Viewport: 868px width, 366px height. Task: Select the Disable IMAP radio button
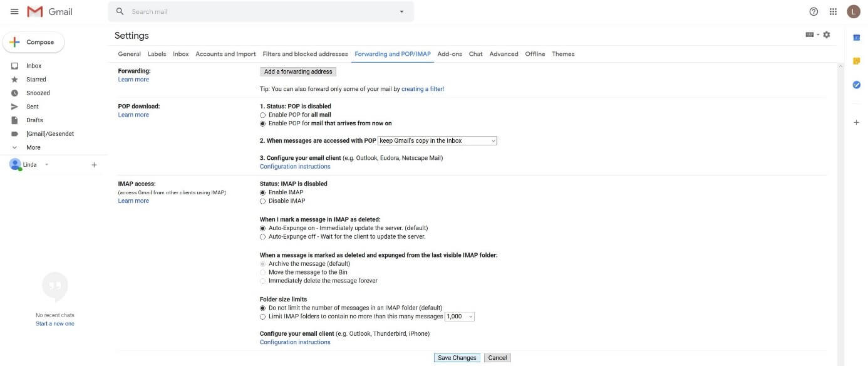coord(263,201)
